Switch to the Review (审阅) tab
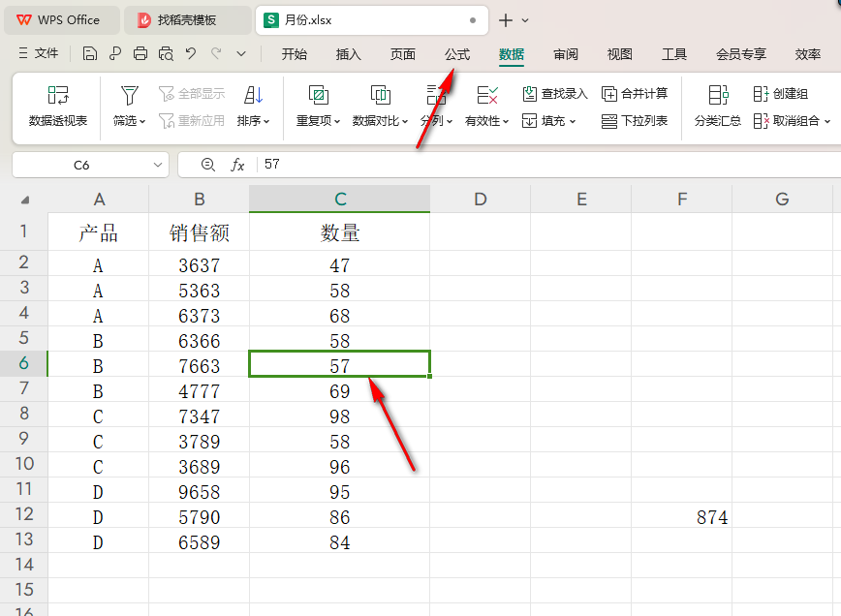Viewport: 841px width, 616px height. (566, 54)
